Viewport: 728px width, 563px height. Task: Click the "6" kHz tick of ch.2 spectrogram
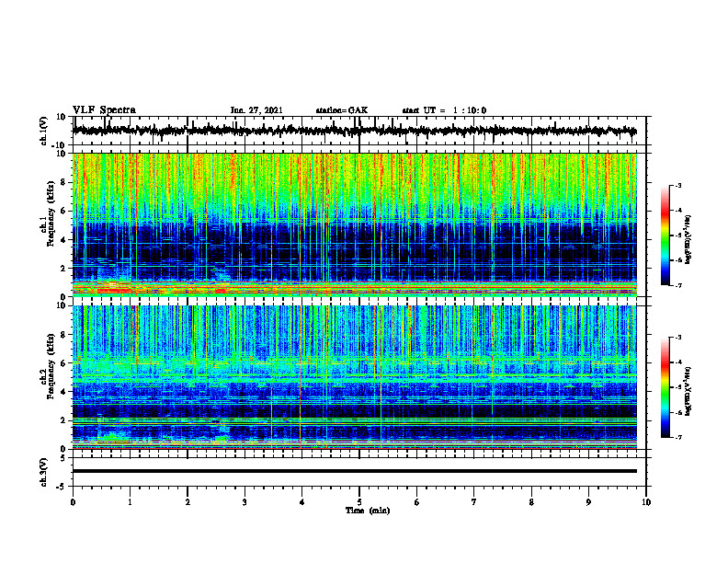[64, 362]
